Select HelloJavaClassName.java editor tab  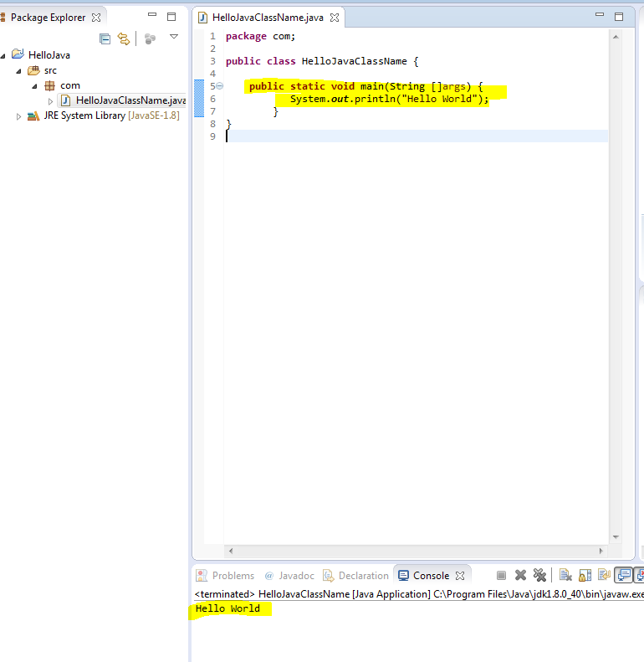pyautogui.click(x=268, y=18)
